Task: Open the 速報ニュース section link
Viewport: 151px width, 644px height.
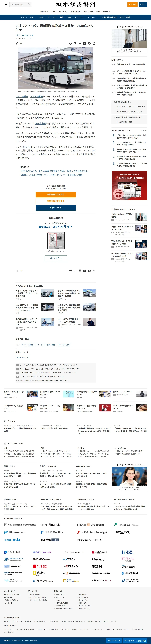Action: pyautogui.click(x=118, y=60)
